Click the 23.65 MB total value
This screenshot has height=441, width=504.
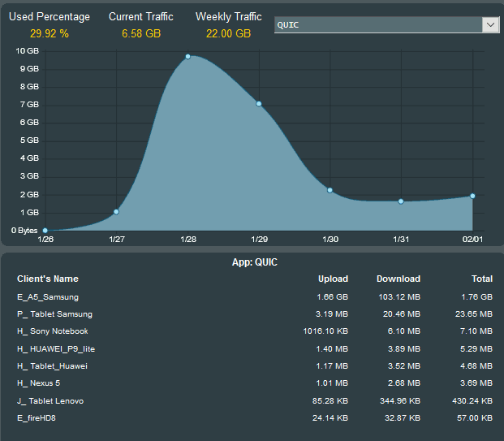click(x=474, y=314)
